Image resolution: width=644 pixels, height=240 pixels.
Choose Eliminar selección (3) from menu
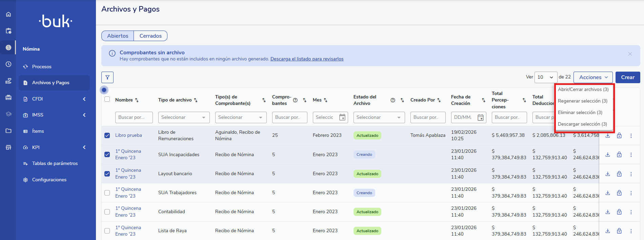[x=580, y=112]
